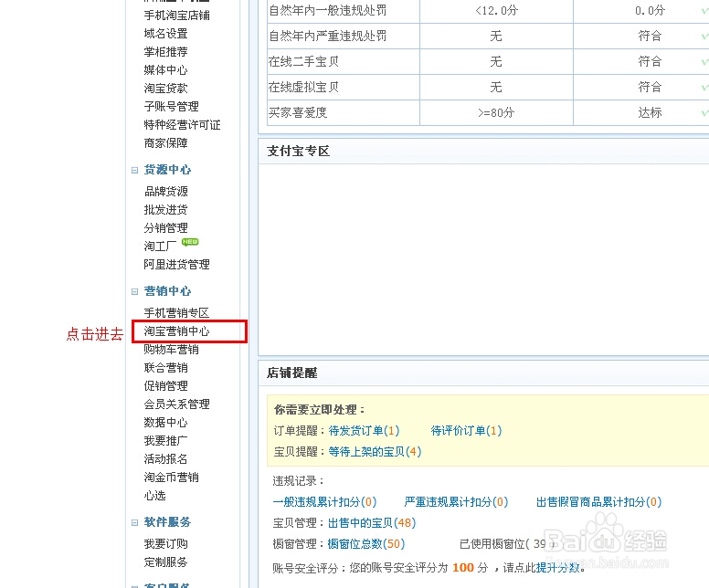Open 媒体中心 entry
Screen dimensions: 709x588
tap(165, 70)
